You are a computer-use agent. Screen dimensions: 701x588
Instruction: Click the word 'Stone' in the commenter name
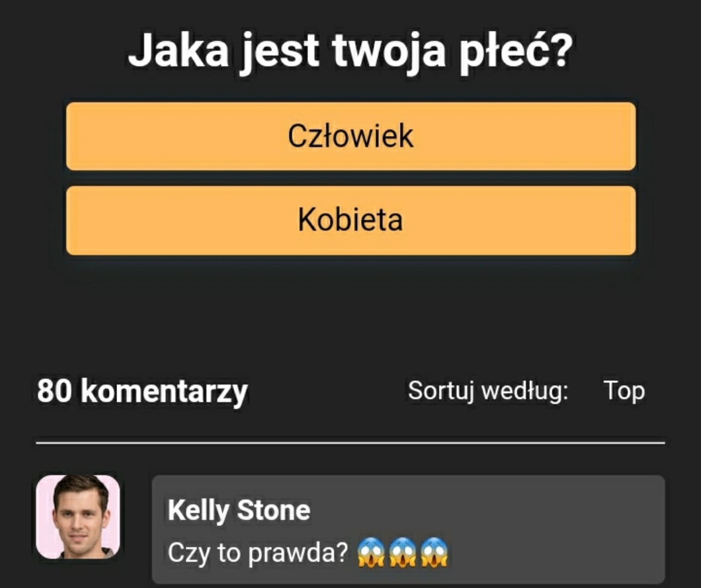click(274, 510)
